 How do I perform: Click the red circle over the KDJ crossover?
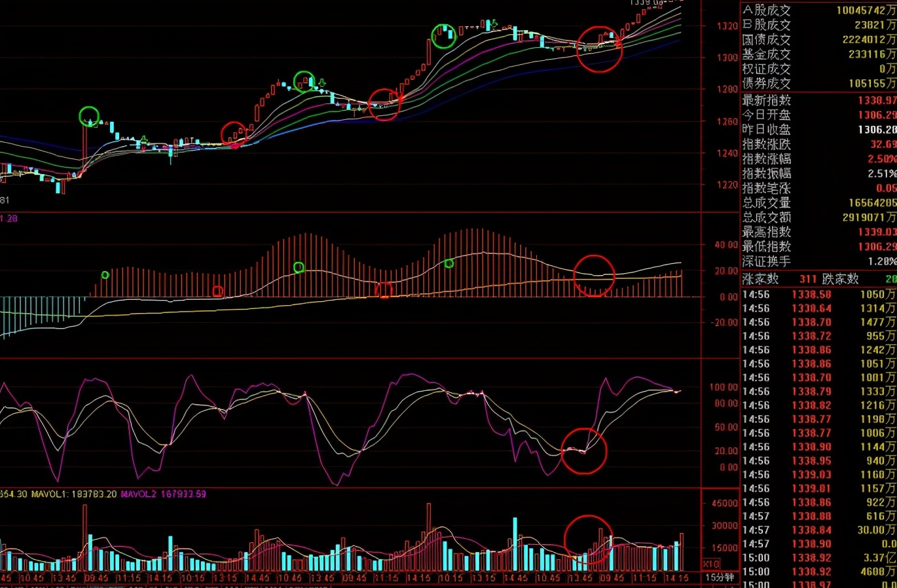coord(585,449)
